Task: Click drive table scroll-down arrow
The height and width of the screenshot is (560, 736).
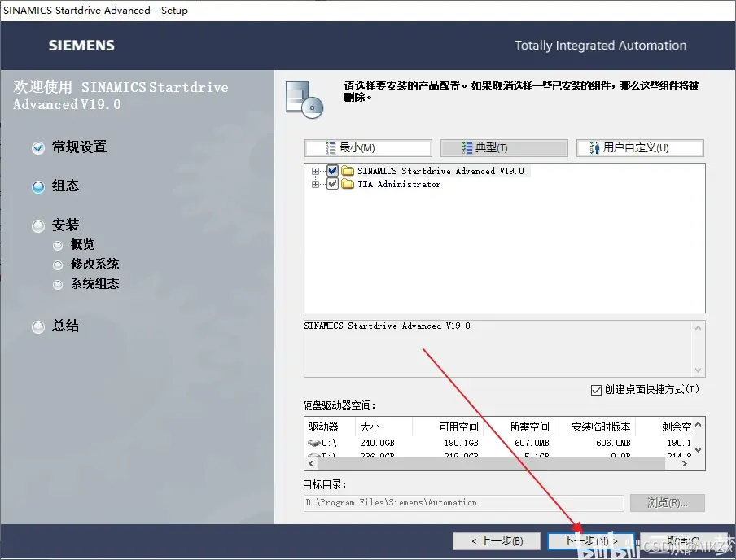Action: (698, 449)
